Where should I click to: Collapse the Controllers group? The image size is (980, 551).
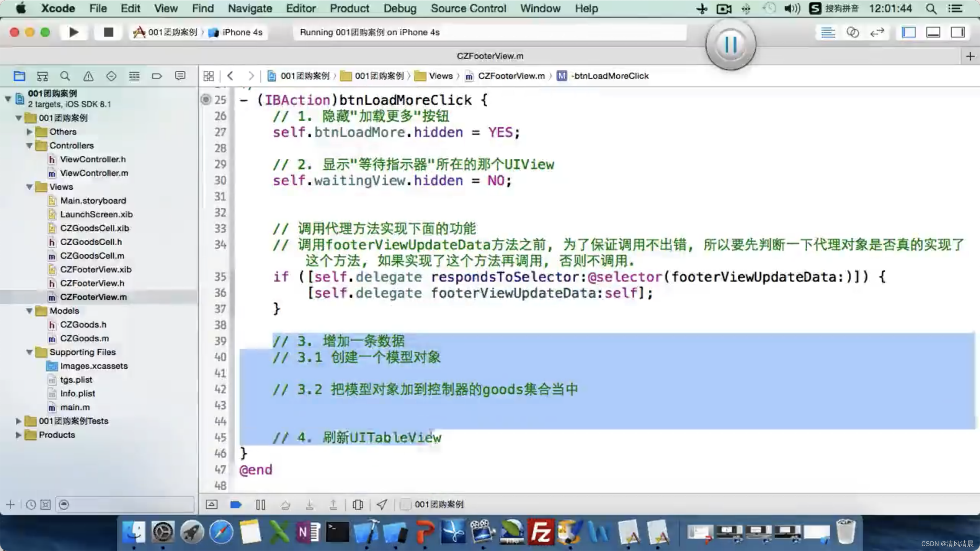[x=29, y=145]
